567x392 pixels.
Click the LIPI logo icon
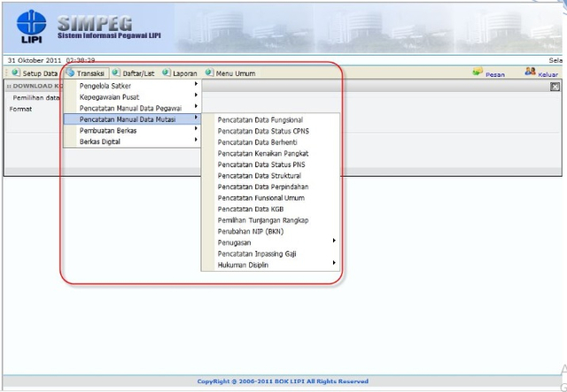tap(32, 26)
